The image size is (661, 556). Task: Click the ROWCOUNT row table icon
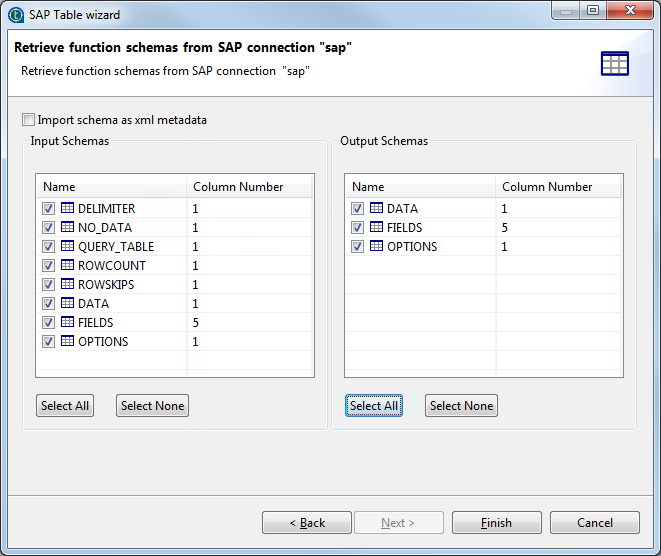click(x=68, y=266)
